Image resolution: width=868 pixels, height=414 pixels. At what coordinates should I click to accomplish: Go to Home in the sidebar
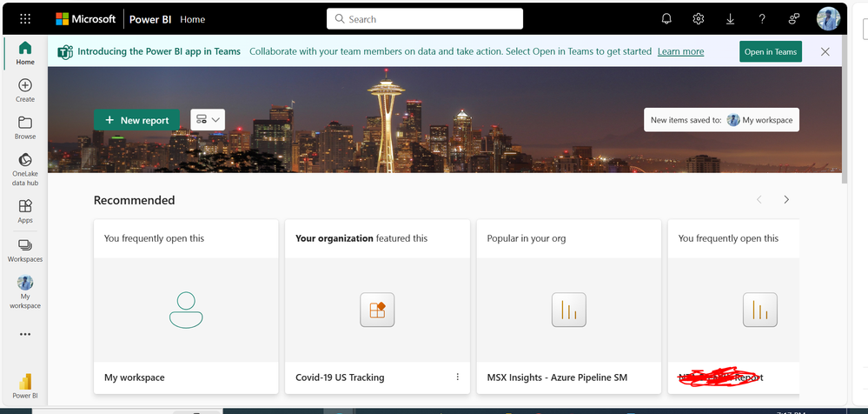[x=25, y=53]
